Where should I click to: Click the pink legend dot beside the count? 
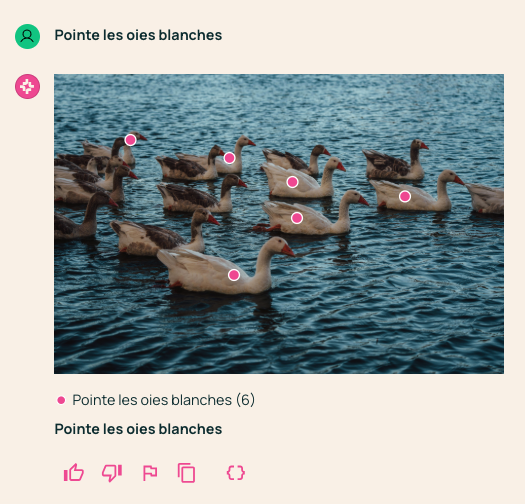61,400
